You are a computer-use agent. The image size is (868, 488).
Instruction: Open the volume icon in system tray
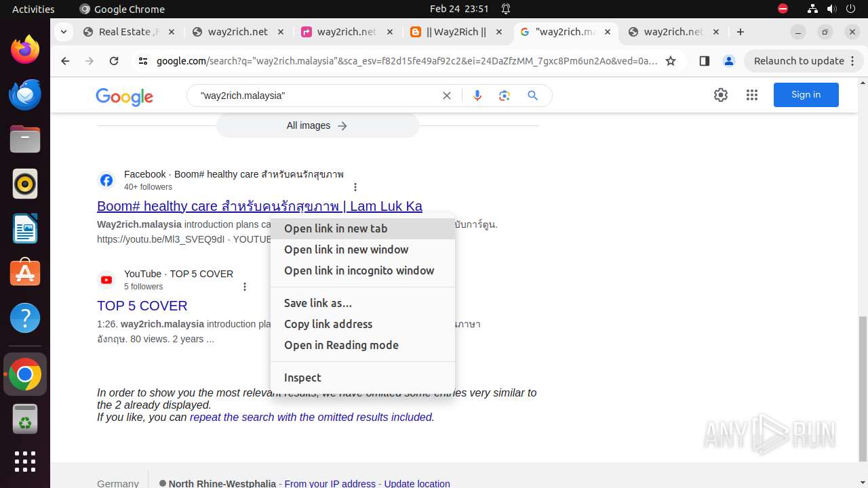831,9
